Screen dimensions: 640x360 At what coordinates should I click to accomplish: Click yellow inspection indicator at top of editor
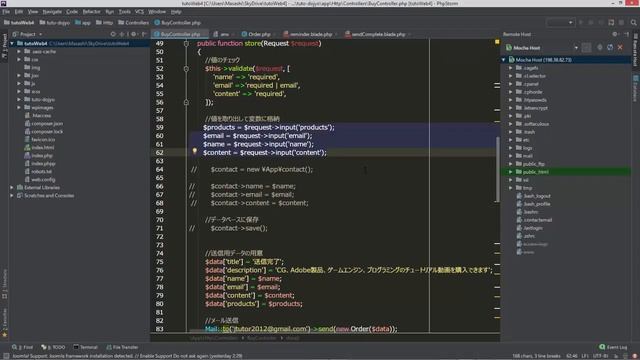(x=497, y=42)
